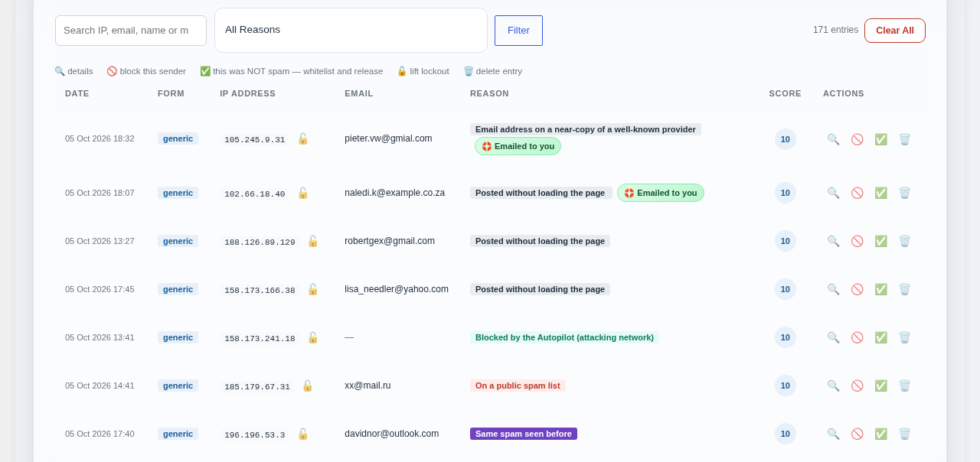Viewport: 980px width, 462px height.
Task: Select IP address 185.179.67.31
Action: coord(257,386)
